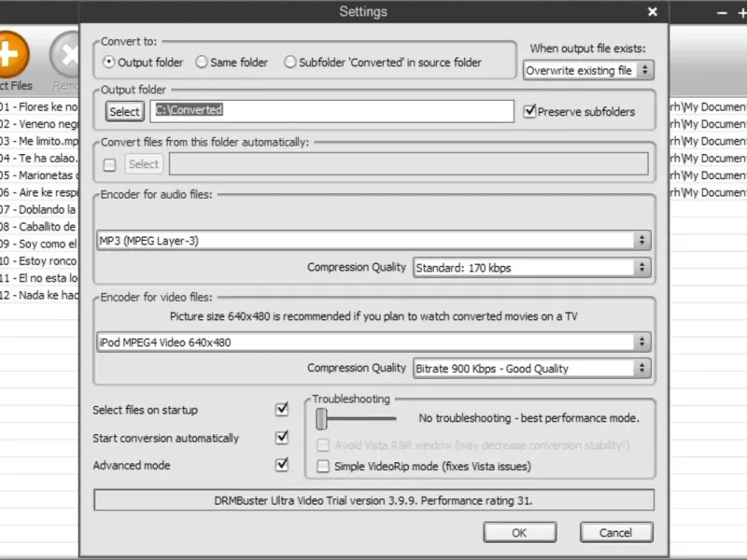Toggle the Select files on startup checkbox
747x560 pixels.
click(282, 409)
